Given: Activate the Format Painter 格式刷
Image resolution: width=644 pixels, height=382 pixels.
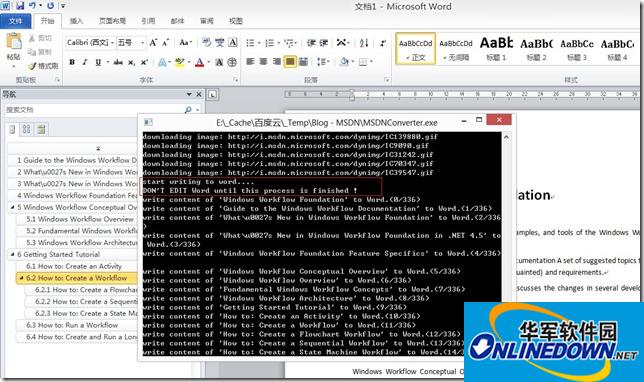Looking at the screenshot, I should click(44, 66).
